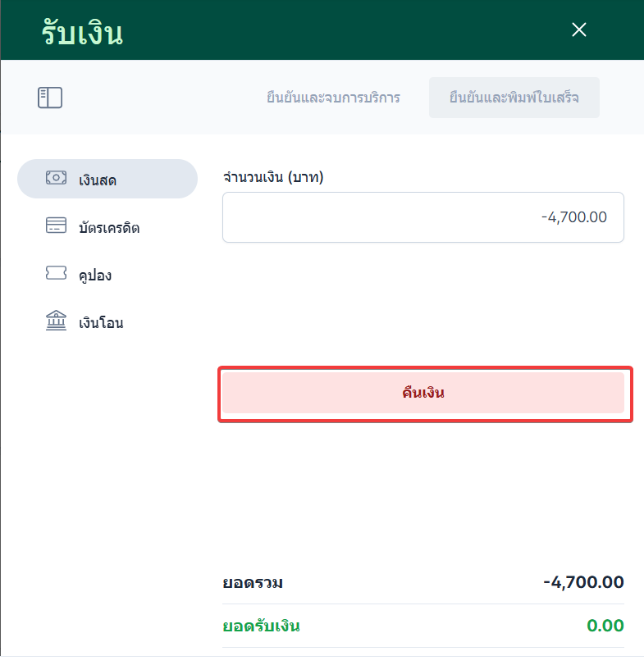Open the เงินโอน payment option
Viewport: 644px width, 665px height.
click(101, 322)
